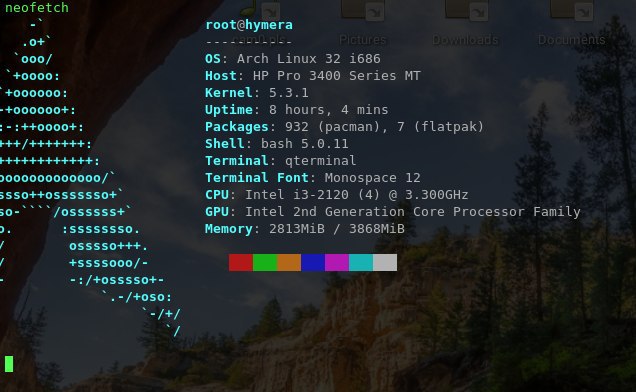The width and height of the screenshot is (636, 392).
Task: Click the blue color block
Action: coord(313,263)
